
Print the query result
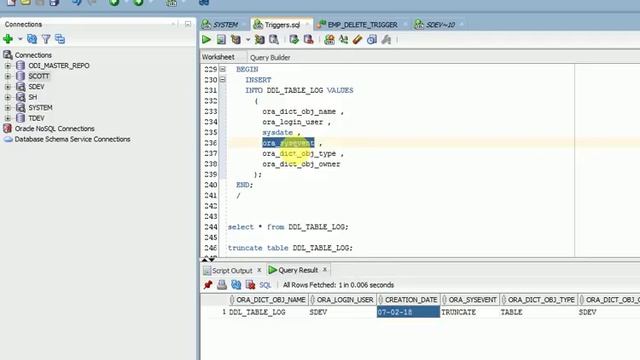tap(222, 285)
